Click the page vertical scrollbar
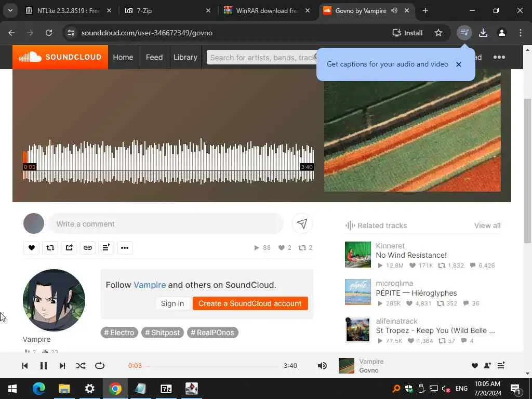532x399 pixels. (527, 170)
